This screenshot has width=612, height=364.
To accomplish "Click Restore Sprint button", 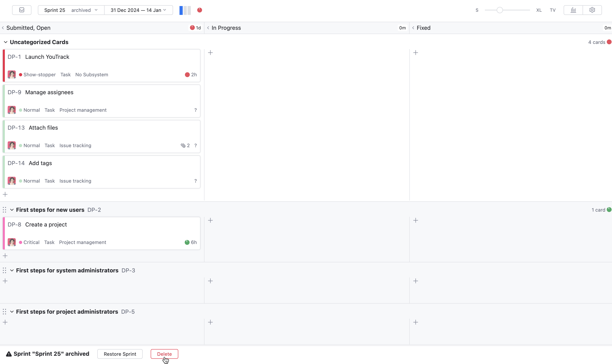I will click(120, 354).
